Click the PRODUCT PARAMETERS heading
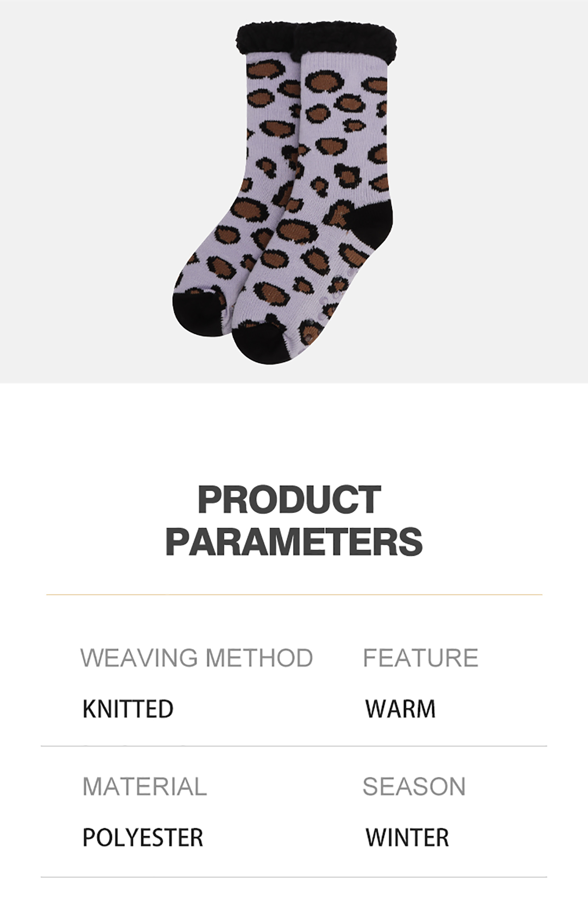588x923 pixels. coord(294,521)
